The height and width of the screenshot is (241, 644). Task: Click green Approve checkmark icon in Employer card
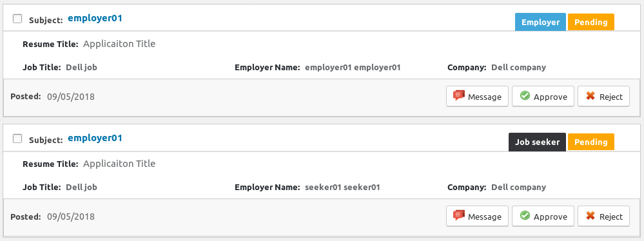(525, 95)
